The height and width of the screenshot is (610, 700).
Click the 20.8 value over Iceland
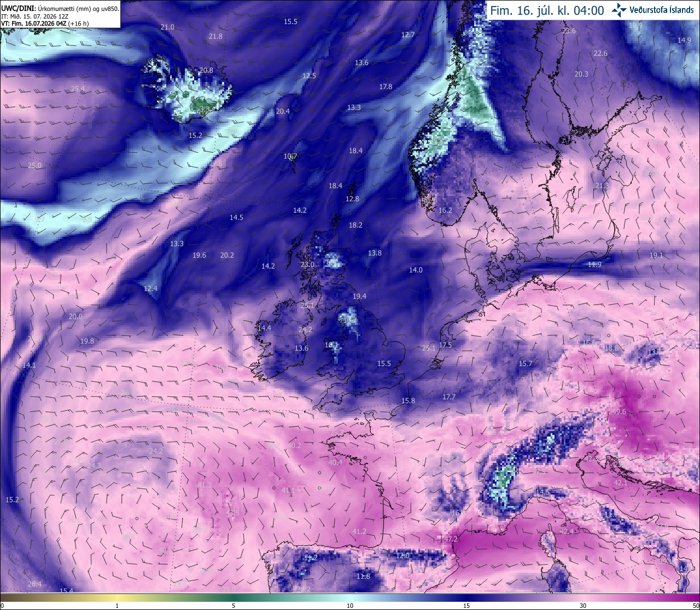click(206, 71)
